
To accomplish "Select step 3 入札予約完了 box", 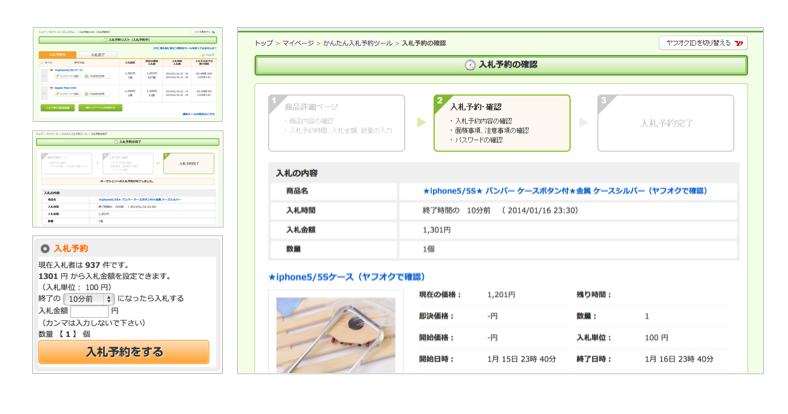I will (x=665, y=123).
